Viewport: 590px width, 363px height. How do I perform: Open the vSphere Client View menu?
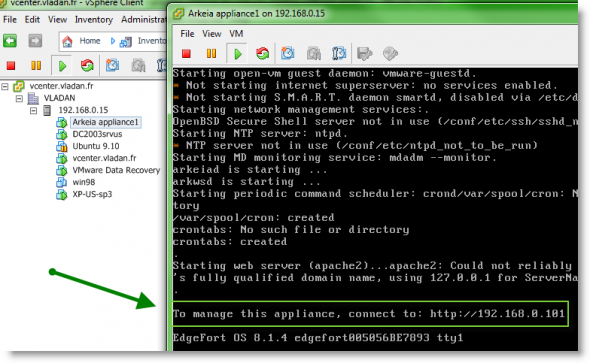click(57, 20)
